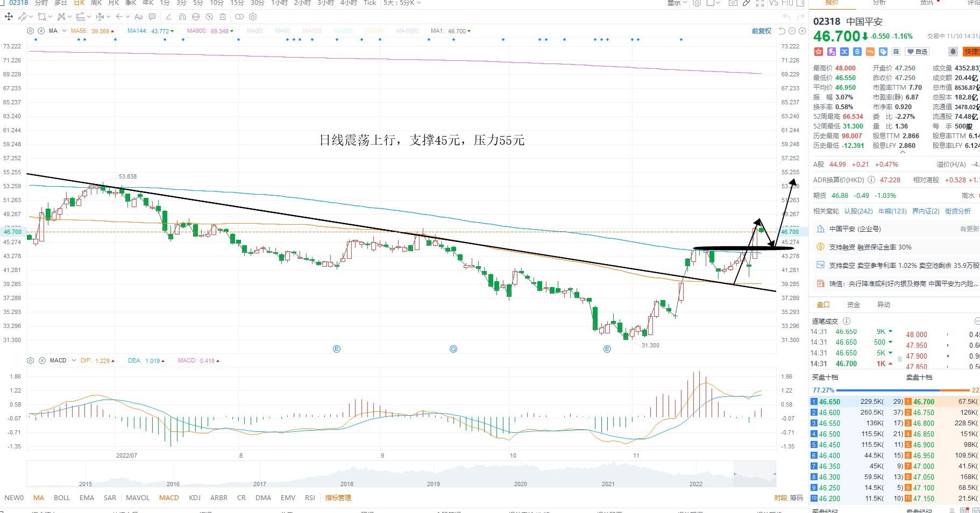980x513 pixels.
Task: Reset chart view with the circular arrow
Action: pos(782,31)
